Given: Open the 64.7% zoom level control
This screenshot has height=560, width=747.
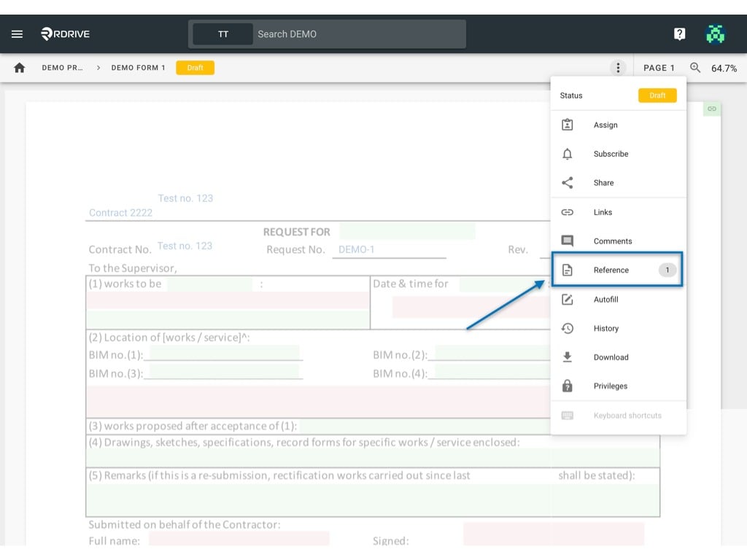Looking at the screenshot, I should pos(724,68).
